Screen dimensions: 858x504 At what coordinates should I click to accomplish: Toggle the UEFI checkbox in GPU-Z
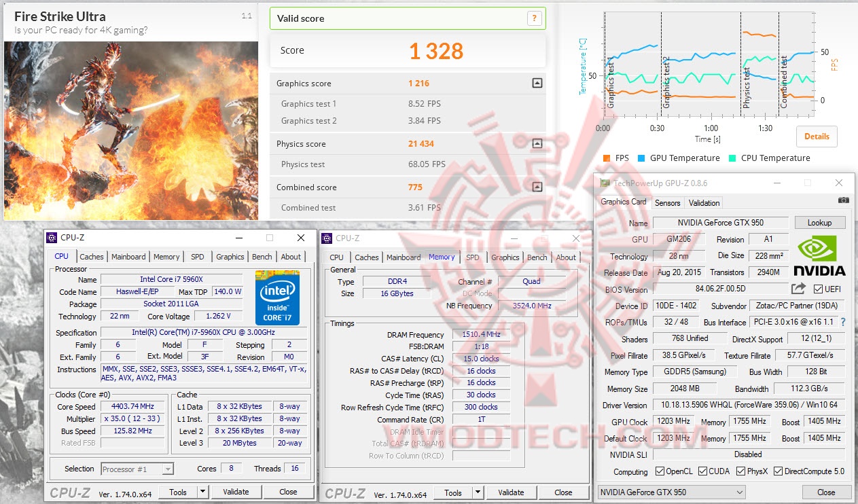(817, 289)
